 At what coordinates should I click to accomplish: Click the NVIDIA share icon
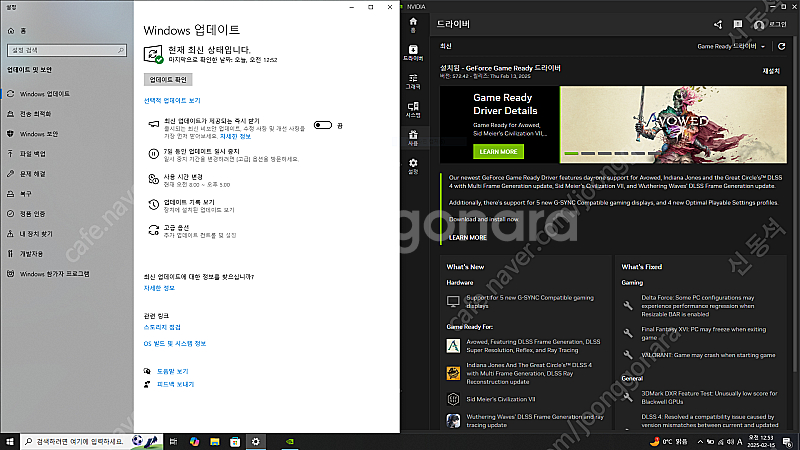(718, 24)
